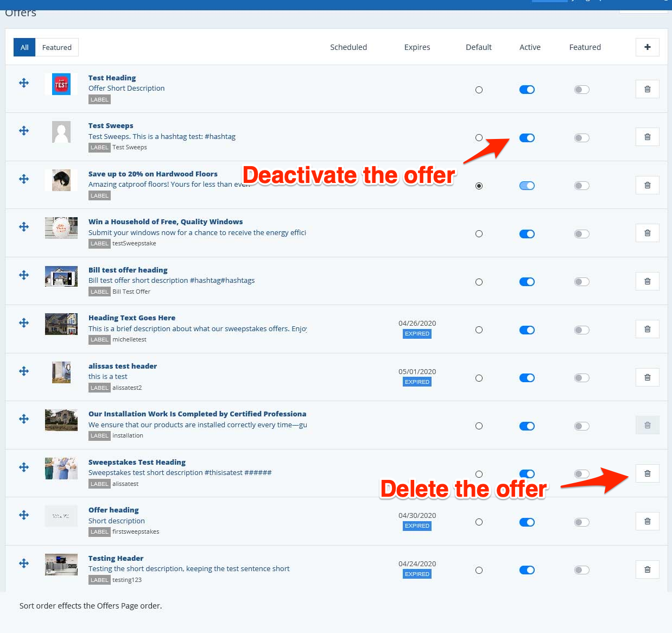Enable Featured toggle for Test Heading
Image resolution: width=672 pixels, height=633 pixels.
(581, 90)
